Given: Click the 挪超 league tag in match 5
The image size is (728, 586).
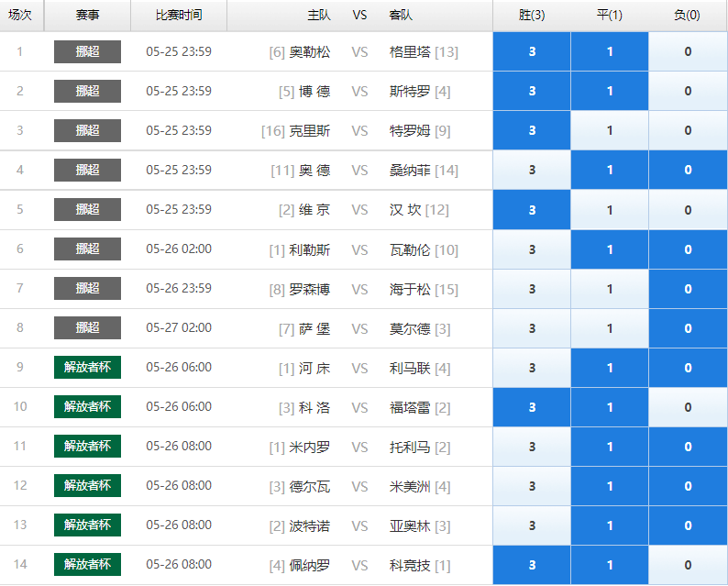Looking at the screenshot, I should click(87, 209).
